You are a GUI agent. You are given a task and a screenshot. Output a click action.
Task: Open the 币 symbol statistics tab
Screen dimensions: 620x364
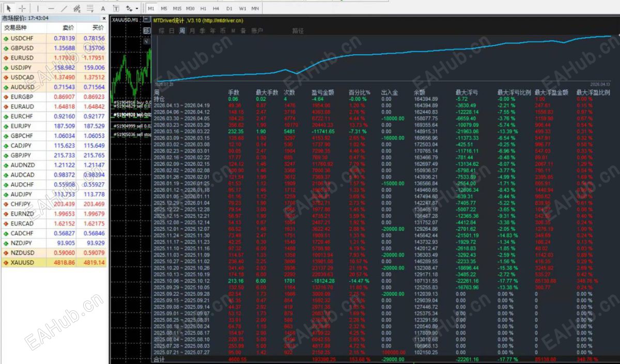click(x=223, y=31)
